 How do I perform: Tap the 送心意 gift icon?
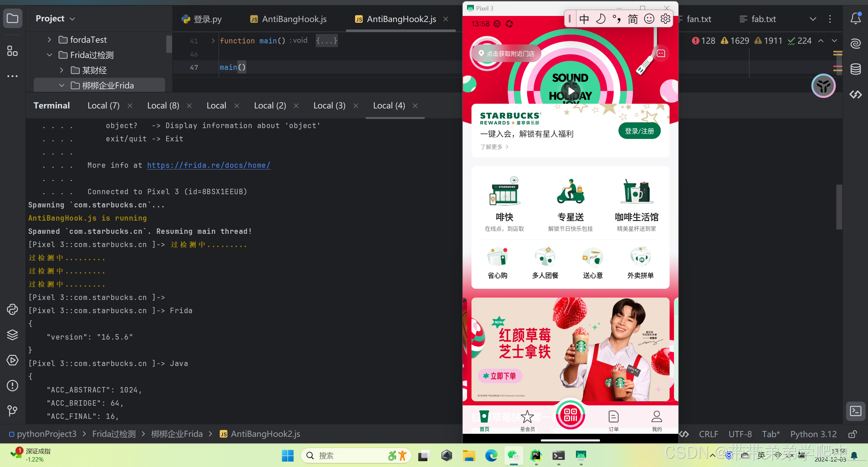click(x=593, y=257)
